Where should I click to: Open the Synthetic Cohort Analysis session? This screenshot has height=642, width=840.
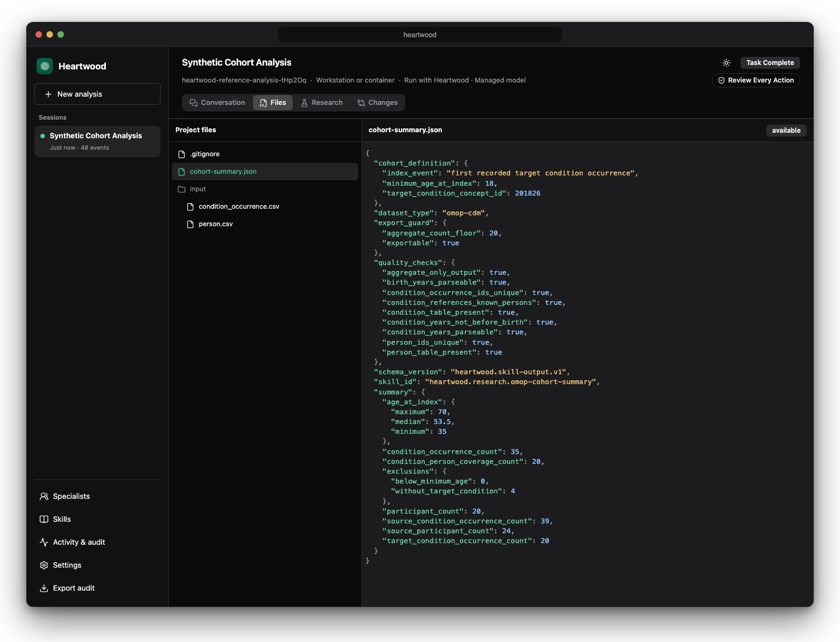(97, 142)
